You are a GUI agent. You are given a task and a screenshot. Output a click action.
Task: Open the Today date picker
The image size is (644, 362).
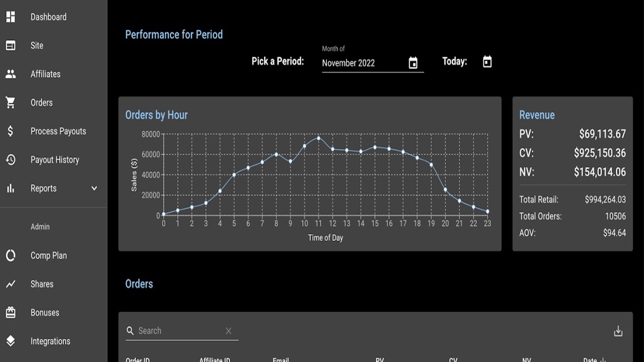(487, 62)
